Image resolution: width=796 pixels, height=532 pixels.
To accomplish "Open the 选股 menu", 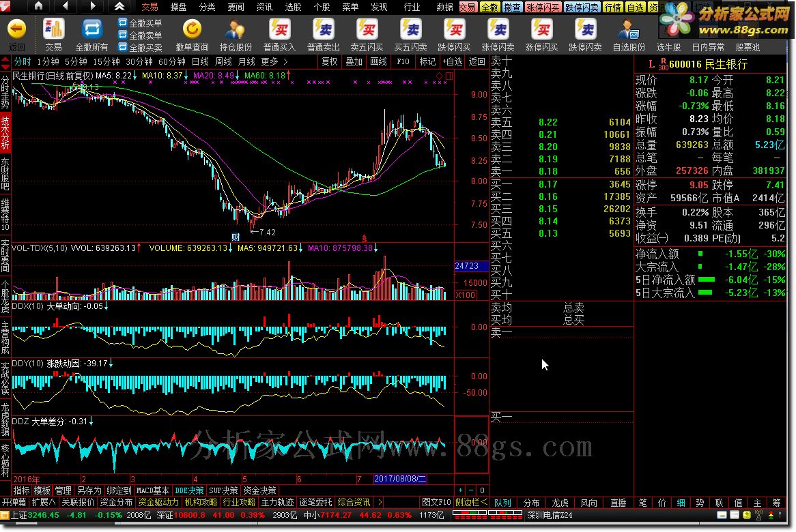I will (x=293, y=7).
